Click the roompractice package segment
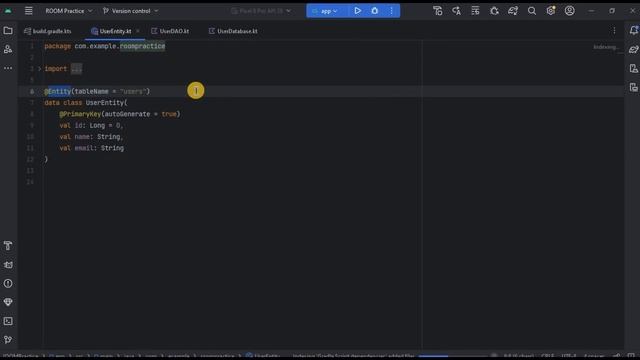640x360 pixels. (x=142, y=46)
